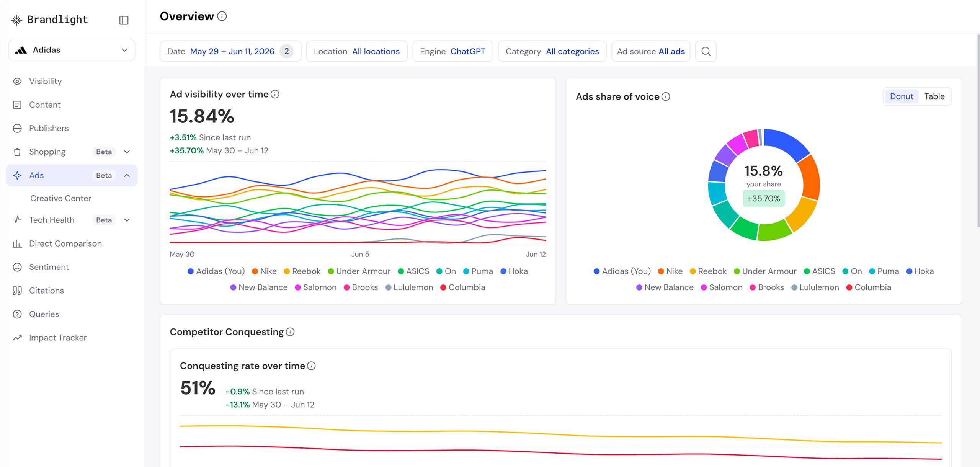Screen dimensions: 980x467
Task: Switch share of voice to Table view
Action: pyautogui.click(x=934, y=96)
